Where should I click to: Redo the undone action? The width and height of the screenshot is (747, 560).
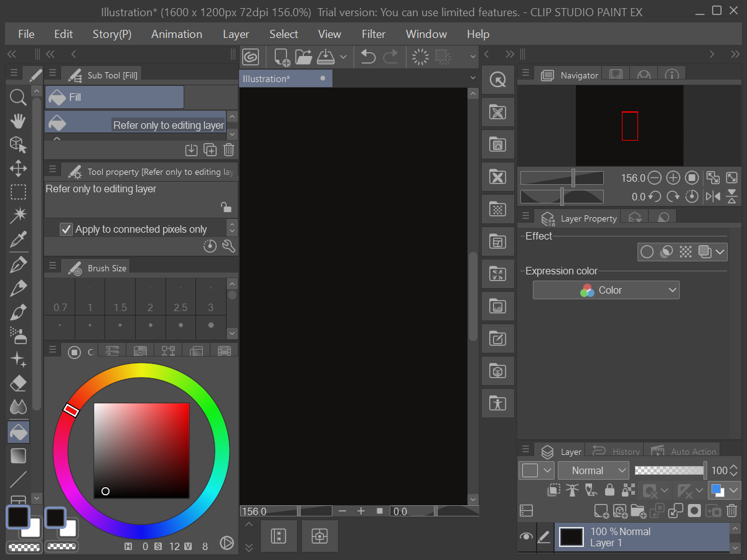click(x=390, y=57)
